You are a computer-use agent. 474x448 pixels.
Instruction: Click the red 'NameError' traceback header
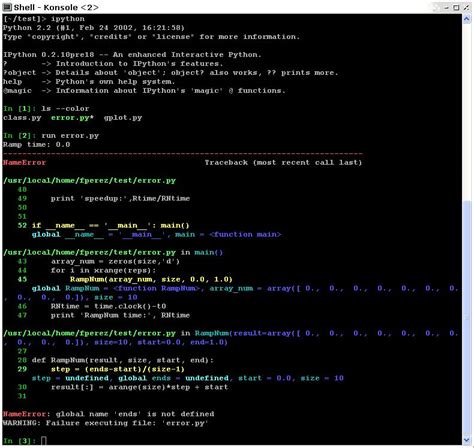coord(24,163)
